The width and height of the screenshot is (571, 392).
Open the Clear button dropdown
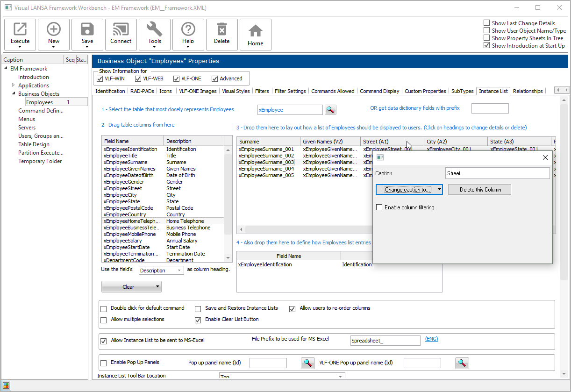pos(157,287)
